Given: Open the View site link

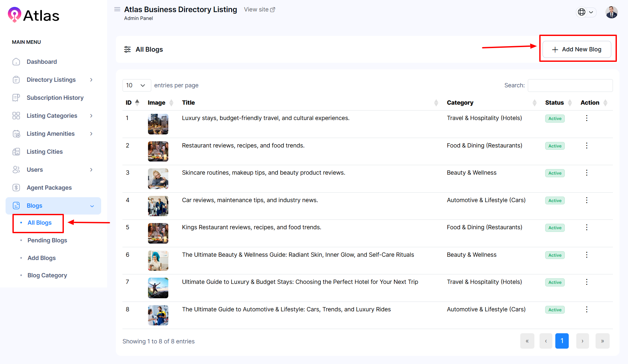Looking at the screenshot, I should click(259, 9).
